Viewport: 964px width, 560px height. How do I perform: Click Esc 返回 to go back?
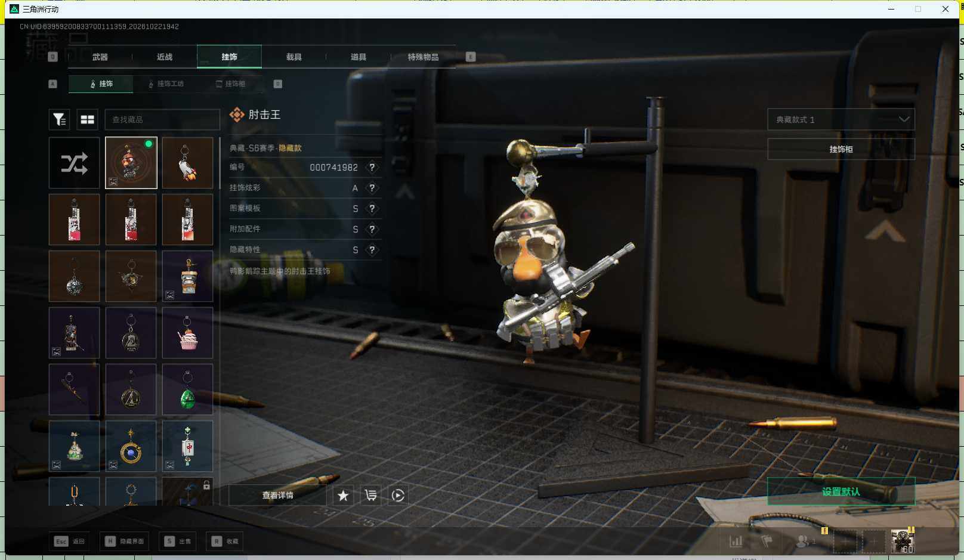click(70, 541)
